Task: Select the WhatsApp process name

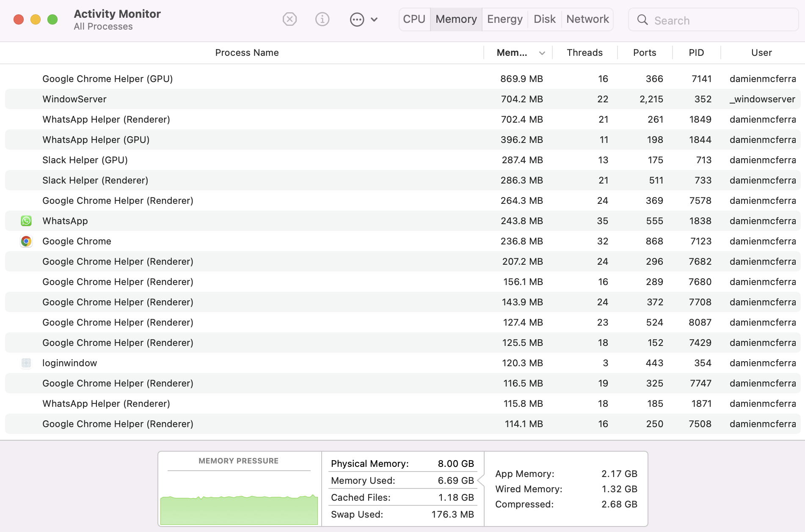Action: pyautogui.click(x=65, y=221)
